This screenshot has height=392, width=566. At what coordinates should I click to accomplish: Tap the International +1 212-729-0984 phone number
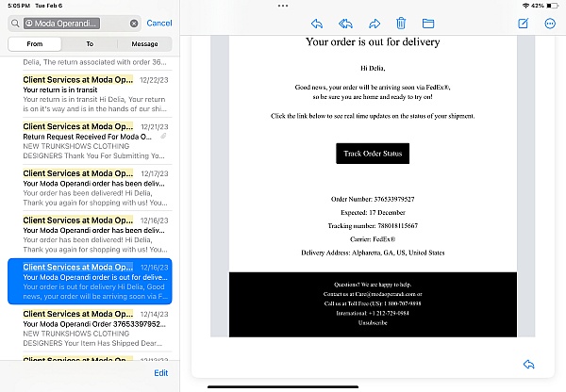click(x=389, y=313)
